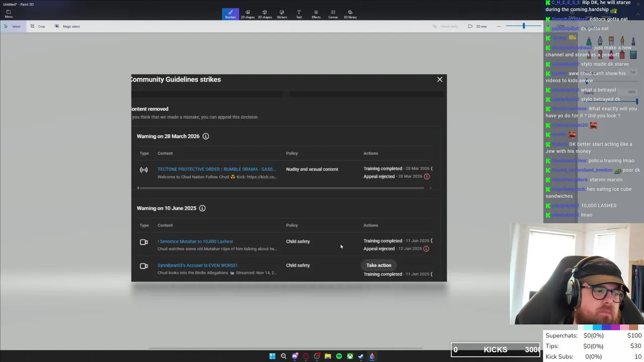Open Discord from the taskbar
The height and width of the screenshot is (362, 644).
pos(295,356)
